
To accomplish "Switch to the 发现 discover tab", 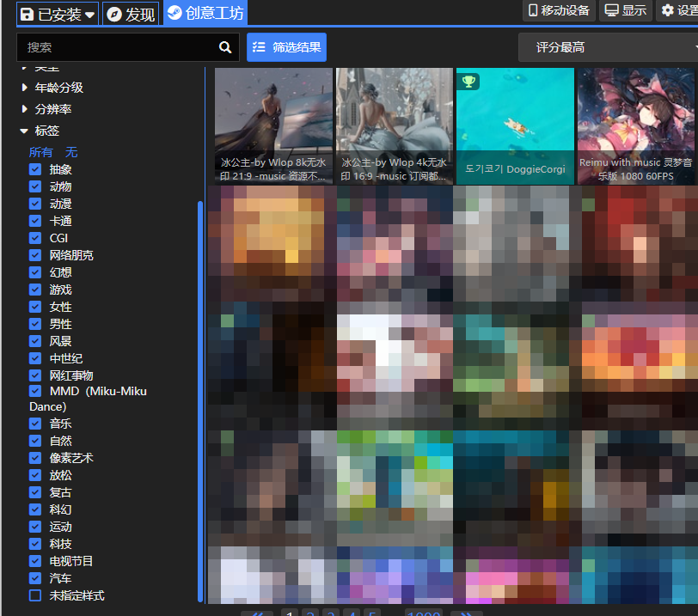I will [131, 14].
